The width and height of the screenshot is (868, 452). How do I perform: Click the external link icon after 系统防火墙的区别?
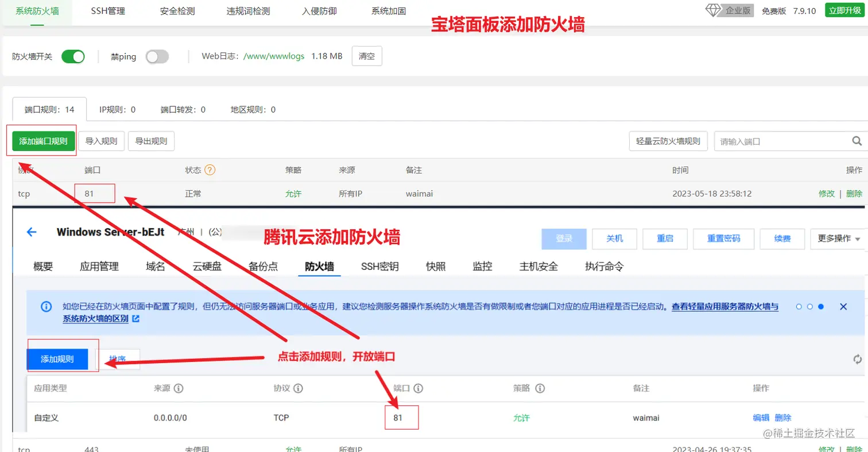pos(135,318)
